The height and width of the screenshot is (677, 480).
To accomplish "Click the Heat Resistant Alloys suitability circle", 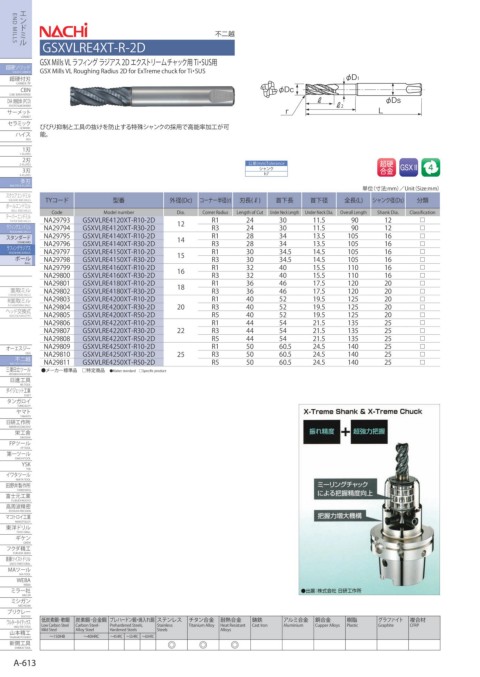I will (x=235, y=645).
